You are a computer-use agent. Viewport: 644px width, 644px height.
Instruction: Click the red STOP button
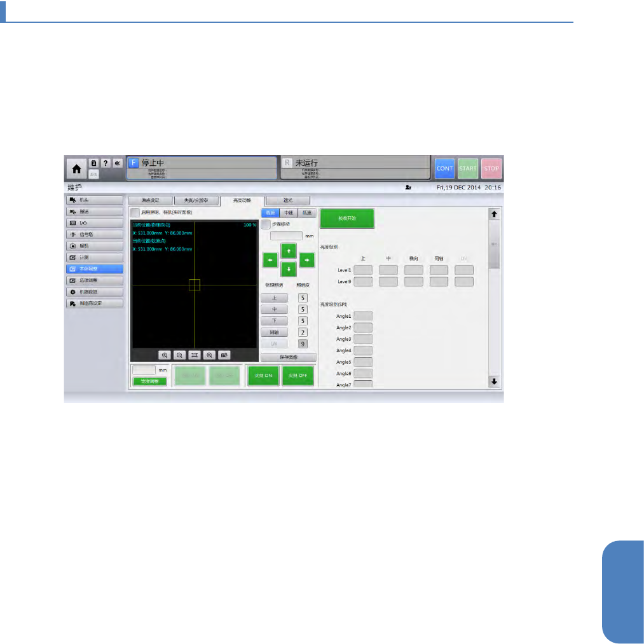click(491, 168)
